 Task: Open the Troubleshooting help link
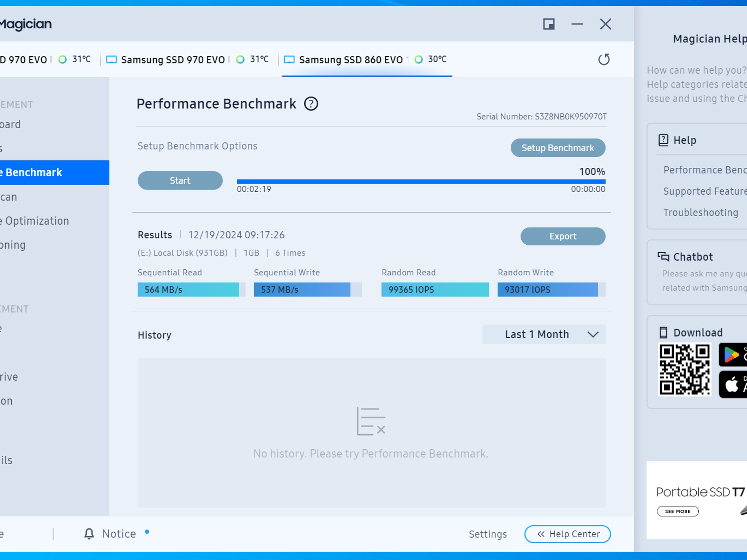(701, 213)
